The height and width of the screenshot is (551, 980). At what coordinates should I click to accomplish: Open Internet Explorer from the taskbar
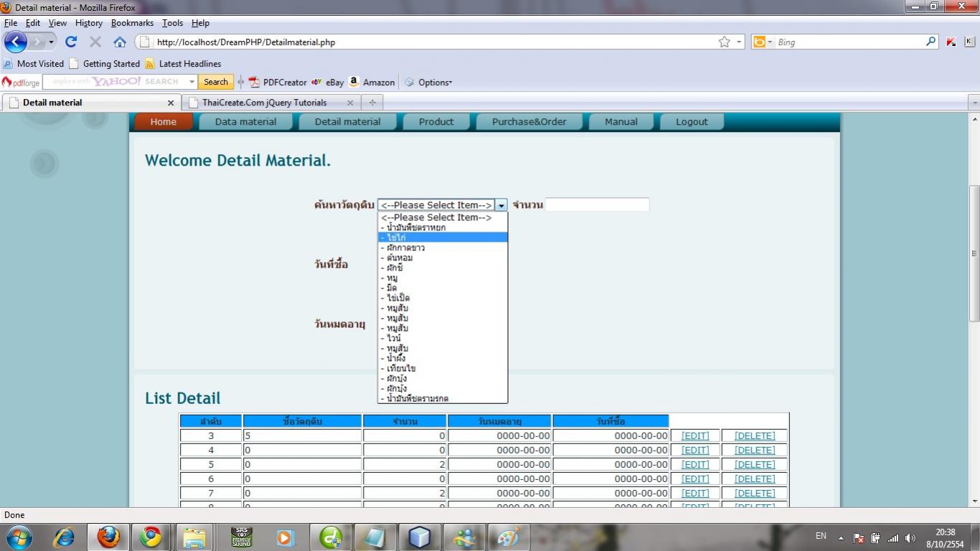pos(65,537)
